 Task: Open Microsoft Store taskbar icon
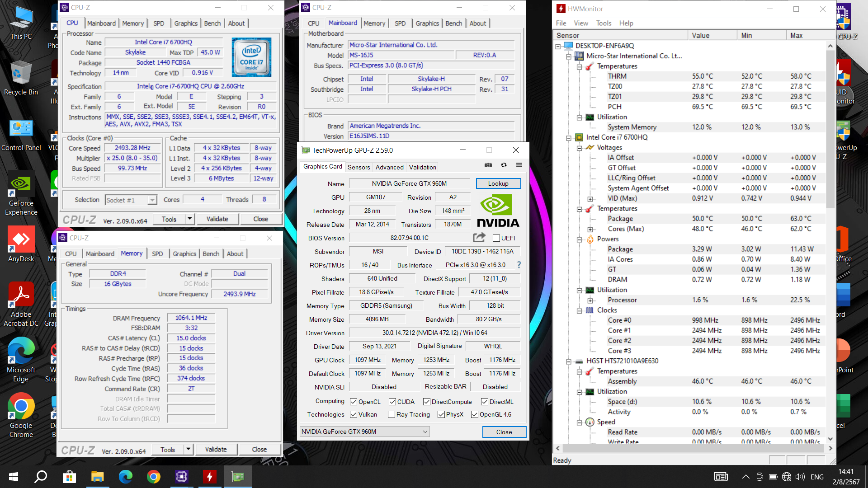pos(69,477)
